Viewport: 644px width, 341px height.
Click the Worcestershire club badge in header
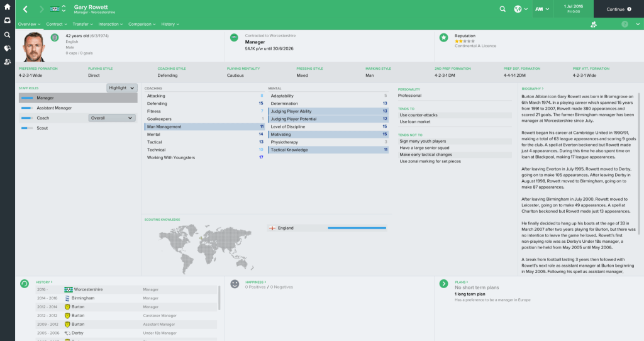point(57,9)
